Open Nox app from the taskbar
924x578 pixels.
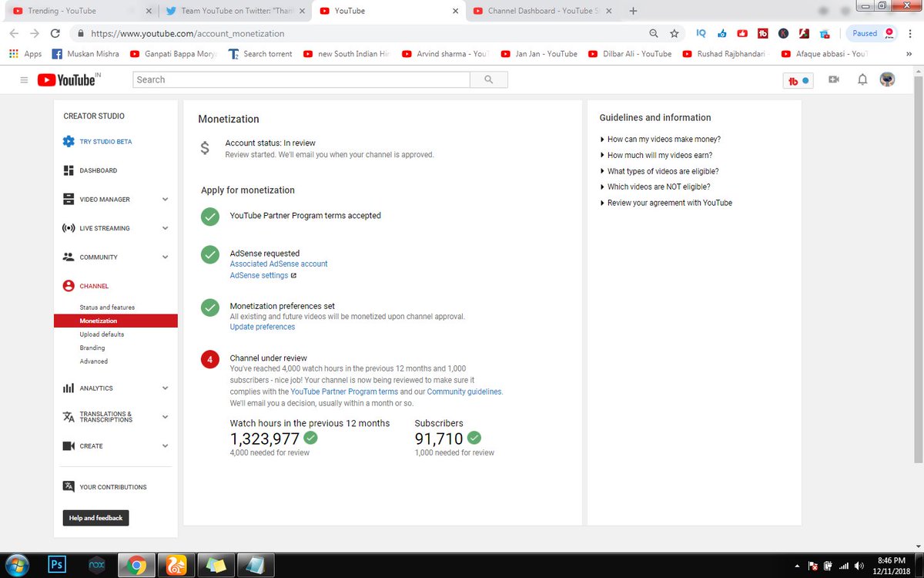97,565
